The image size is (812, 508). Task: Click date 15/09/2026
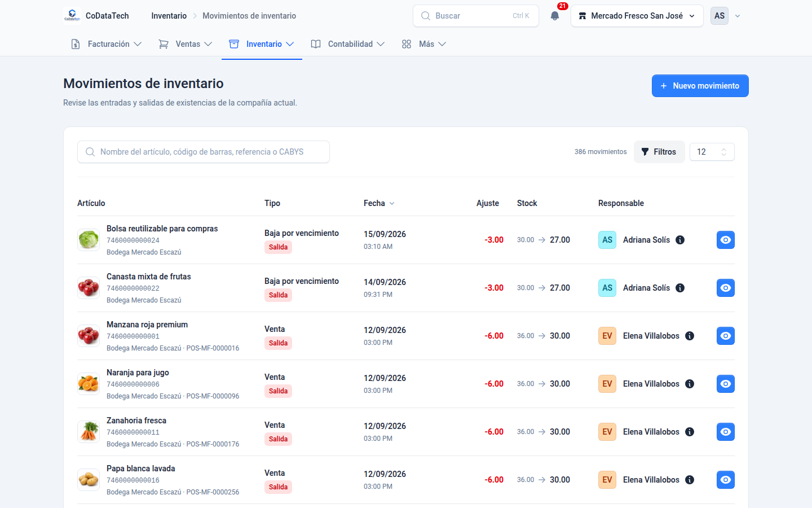point(385,234)
